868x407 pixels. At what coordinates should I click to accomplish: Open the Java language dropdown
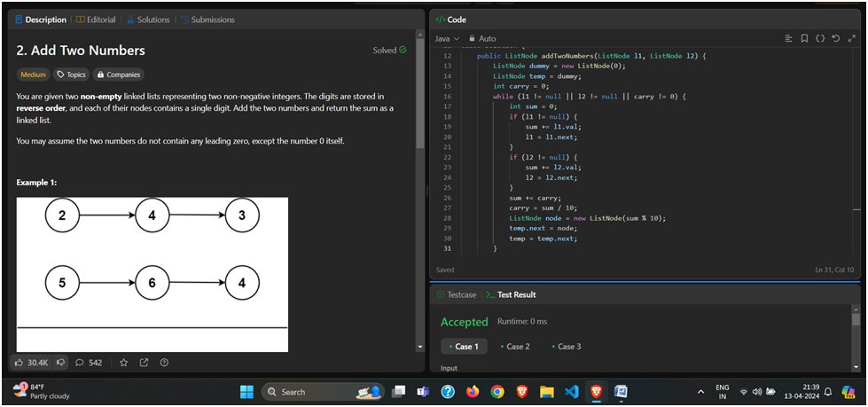tap(447, 38)
